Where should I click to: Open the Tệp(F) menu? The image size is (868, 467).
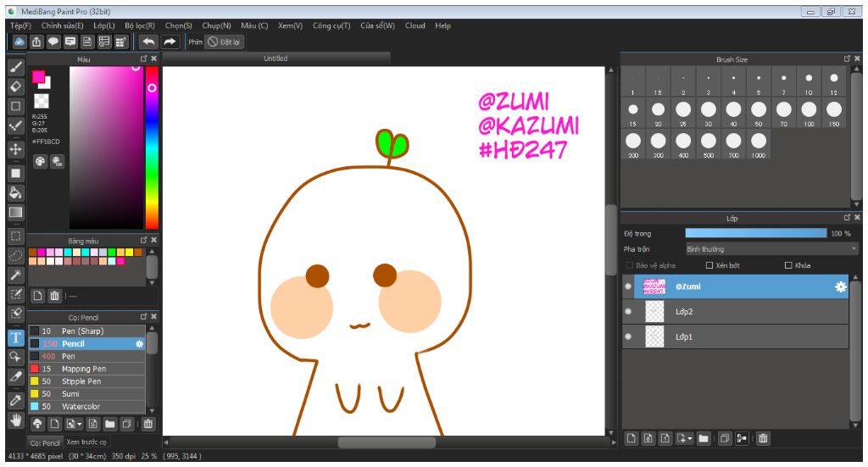(20, 25)
